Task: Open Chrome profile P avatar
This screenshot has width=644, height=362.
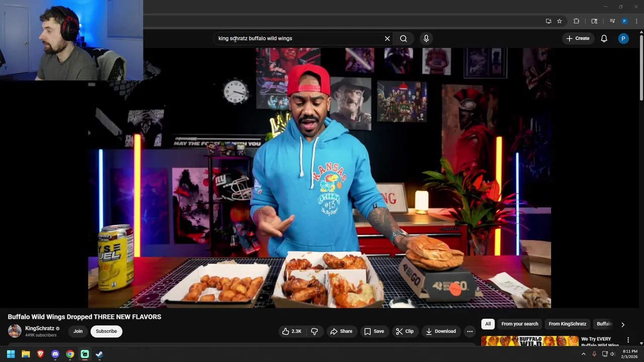Action: coord(624,21)
